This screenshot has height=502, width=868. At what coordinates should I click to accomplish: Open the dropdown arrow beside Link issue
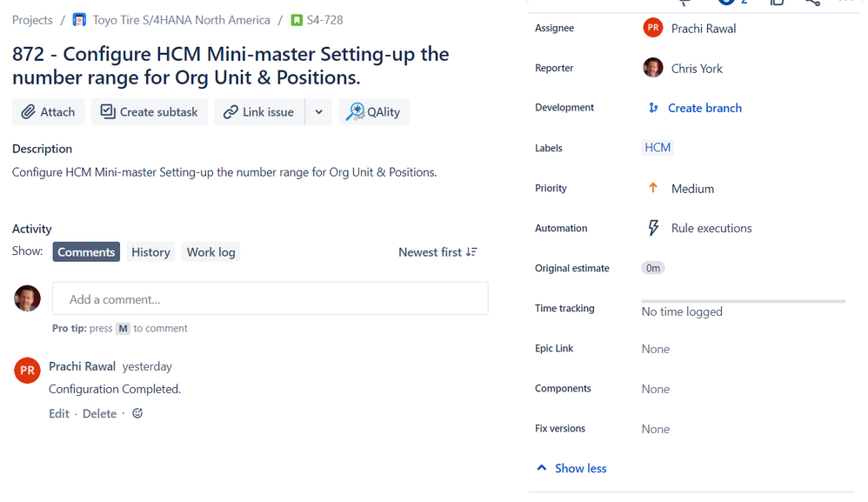[319, 112]
